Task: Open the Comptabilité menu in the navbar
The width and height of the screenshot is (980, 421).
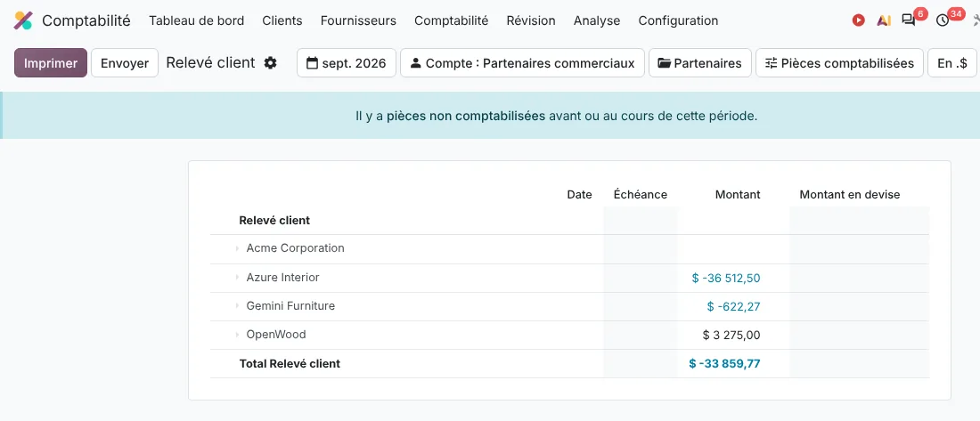Action: (x=452, y=20)
